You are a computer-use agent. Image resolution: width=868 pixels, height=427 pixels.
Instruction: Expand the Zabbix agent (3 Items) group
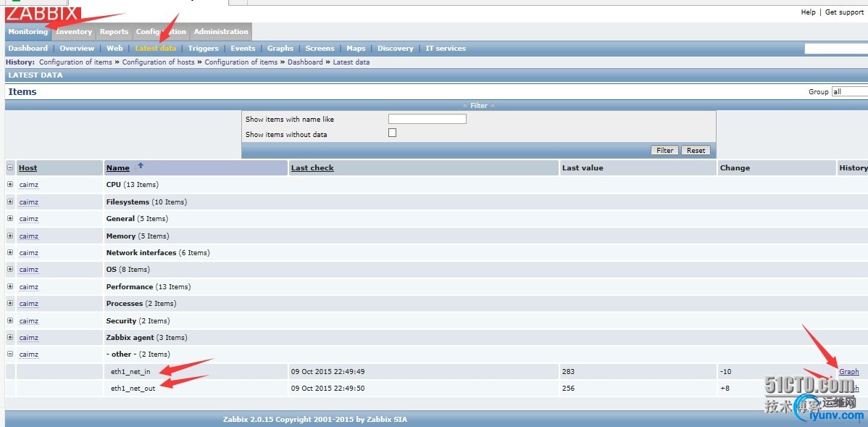(x=10, y=337)
